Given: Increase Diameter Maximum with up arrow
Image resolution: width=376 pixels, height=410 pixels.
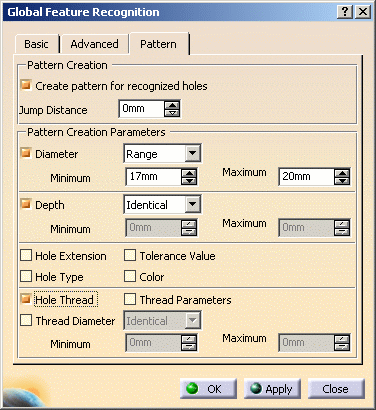Looking at the screenshot, I should point(342,173).
